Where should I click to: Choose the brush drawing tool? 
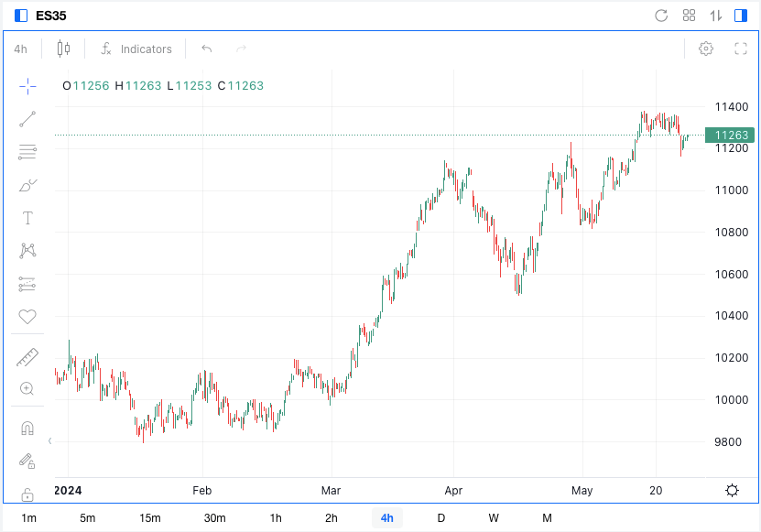[x=27, y=185]
